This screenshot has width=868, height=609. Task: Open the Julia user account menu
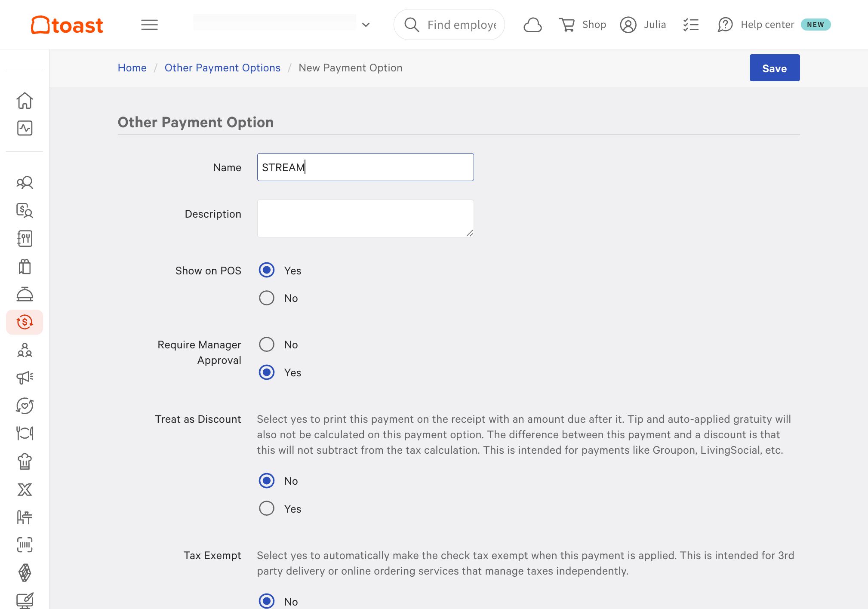pyautogui.click(x=643, y=25)
